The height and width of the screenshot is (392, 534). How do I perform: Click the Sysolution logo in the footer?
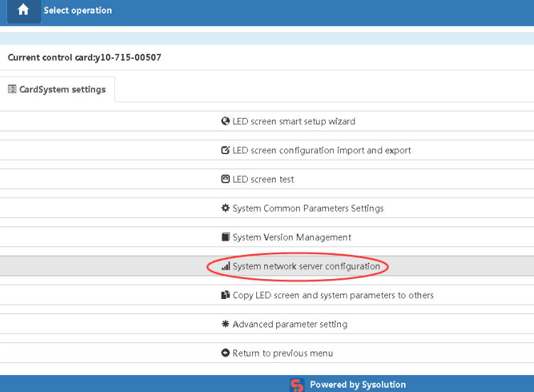[297, 385]
